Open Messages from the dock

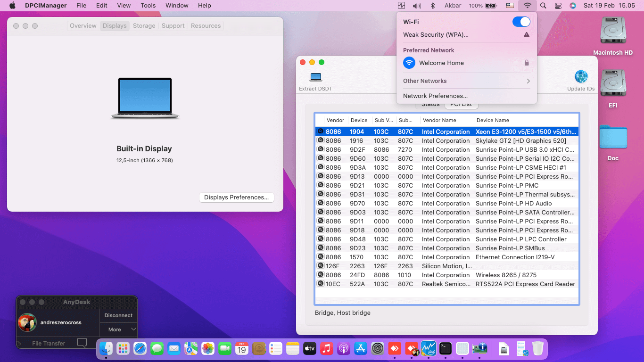click(x=157, y=348)
